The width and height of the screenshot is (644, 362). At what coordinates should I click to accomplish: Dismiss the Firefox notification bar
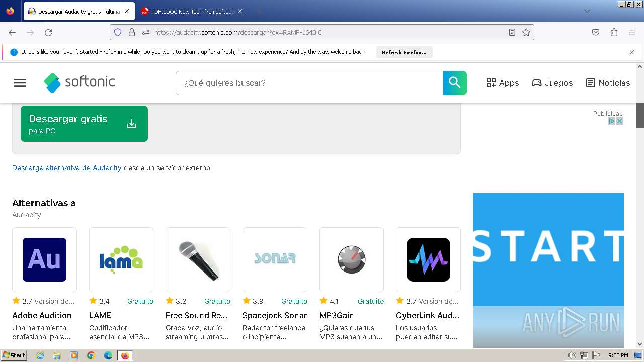[632, 52]
